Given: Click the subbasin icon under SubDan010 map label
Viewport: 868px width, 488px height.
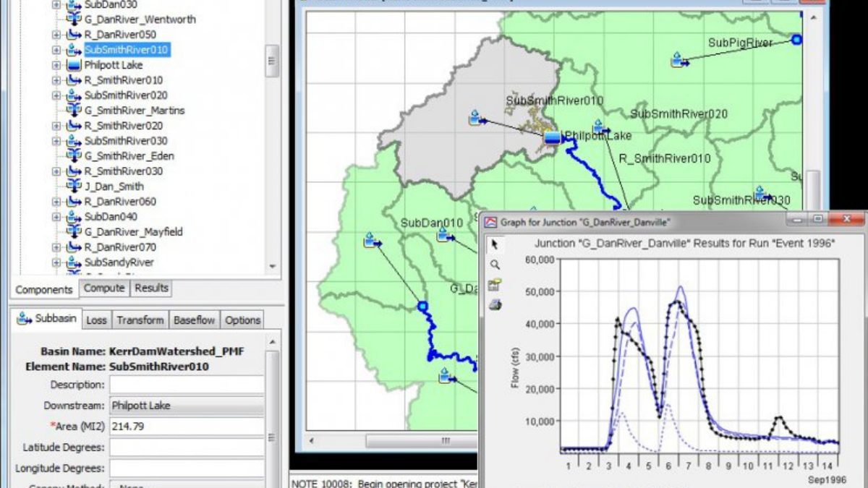Looking at the screenshot, I should pyautogui.click(x=445, y=234).
